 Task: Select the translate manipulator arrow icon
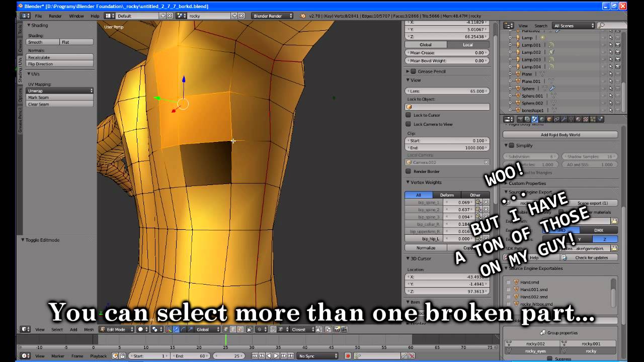click(x=176, y=329)
